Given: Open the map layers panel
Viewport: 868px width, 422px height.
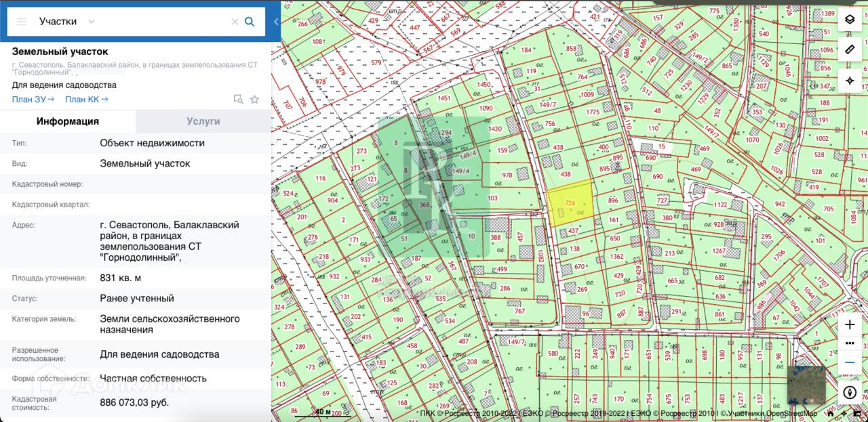Looking at the screenshot, I should coord(850,20).
